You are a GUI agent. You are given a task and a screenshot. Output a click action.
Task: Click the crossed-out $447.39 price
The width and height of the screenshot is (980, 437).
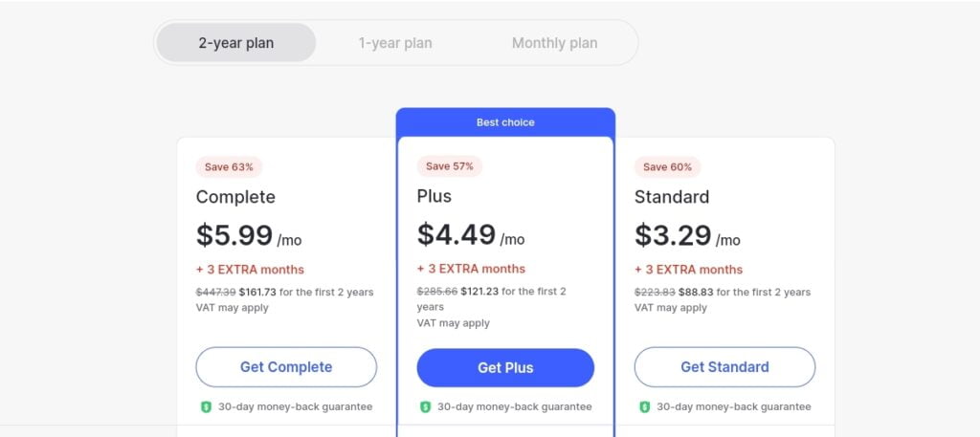[215, 293]
